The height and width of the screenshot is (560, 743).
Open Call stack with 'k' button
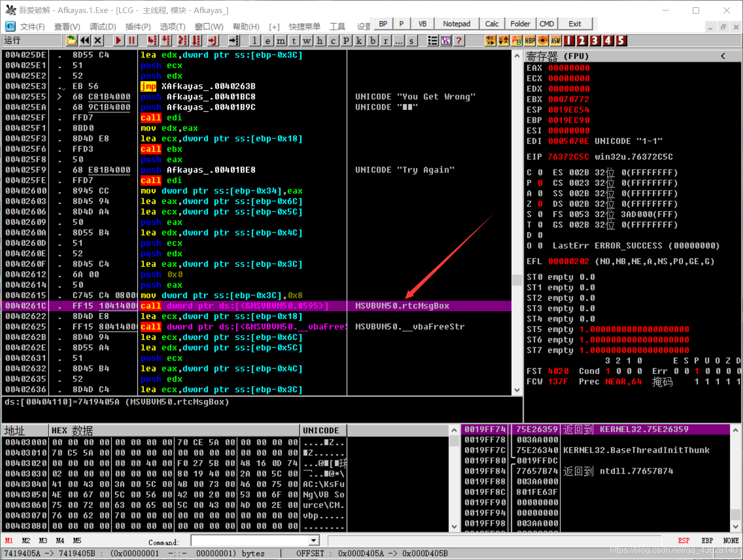click(x=359, y=40)
